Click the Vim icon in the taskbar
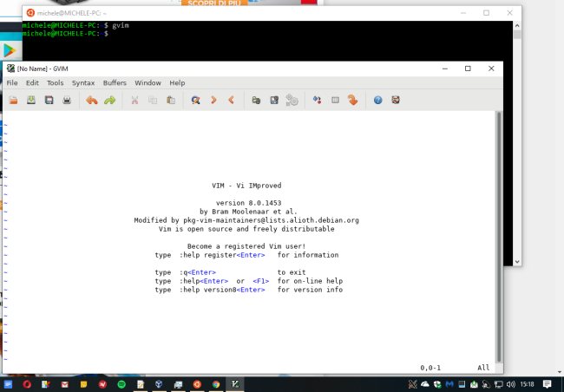Image resolution: width=564 pixels, height=392 pixels. 235,384
